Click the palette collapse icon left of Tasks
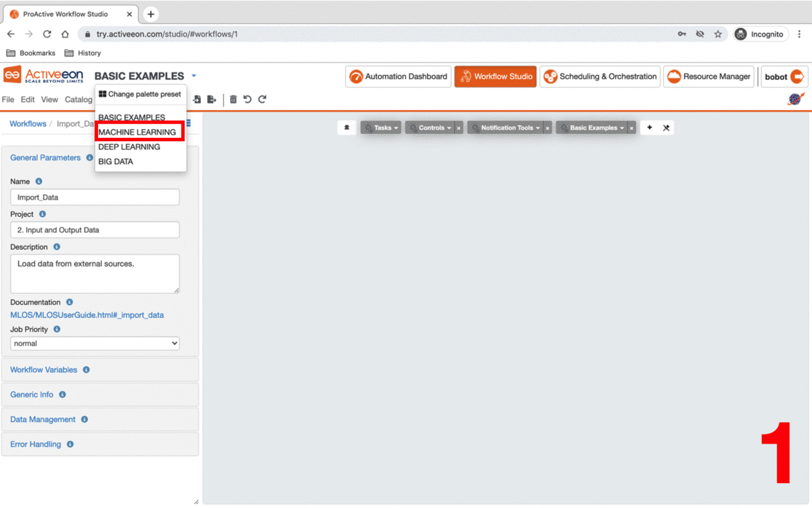The width and height of the screenshot is (812, 508). pyautogui.click(x=347, y=128)
